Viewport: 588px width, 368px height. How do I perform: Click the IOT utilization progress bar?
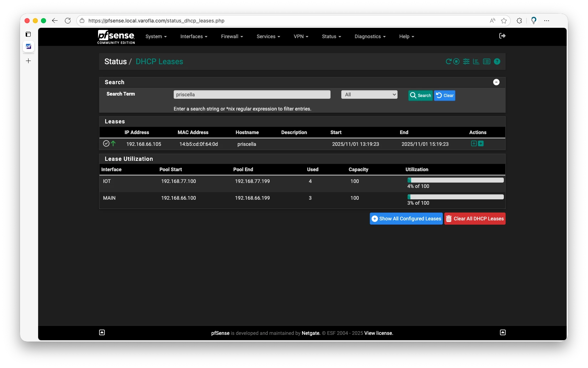click(455, 180)
